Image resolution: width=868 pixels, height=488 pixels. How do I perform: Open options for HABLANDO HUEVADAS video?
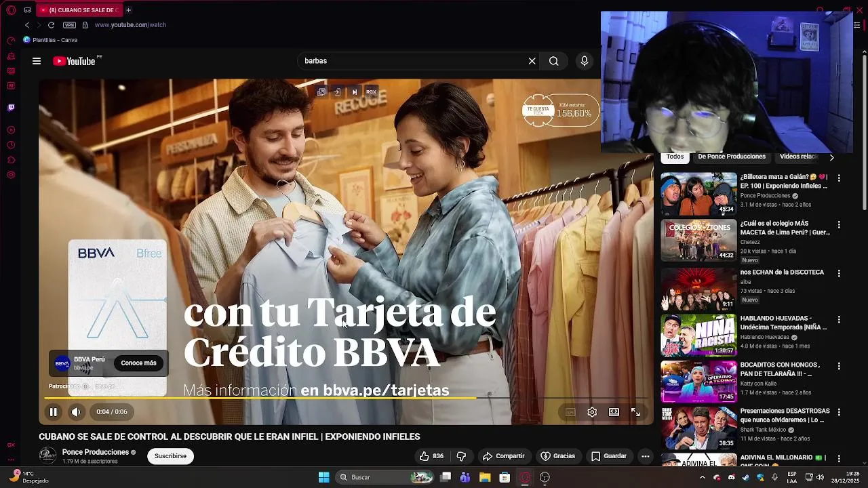[x=839, y=320]
